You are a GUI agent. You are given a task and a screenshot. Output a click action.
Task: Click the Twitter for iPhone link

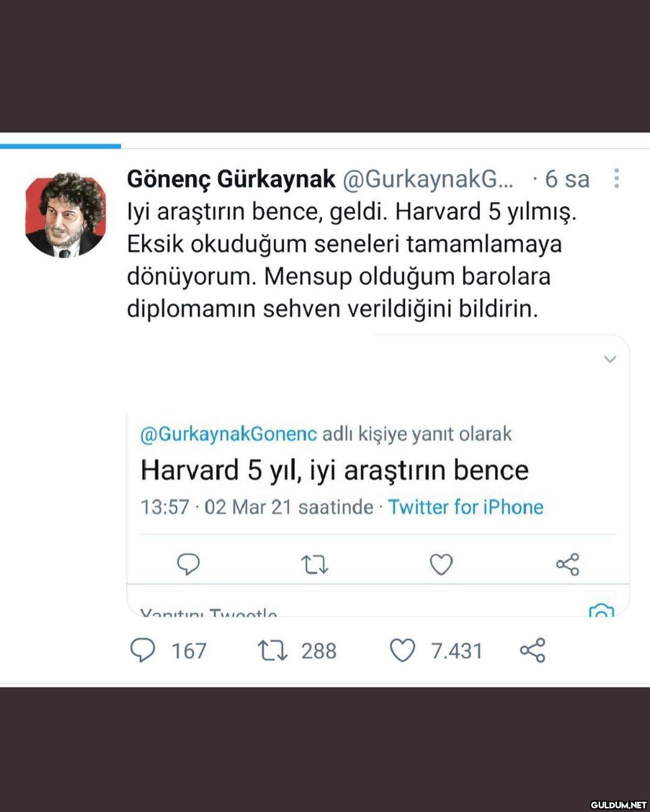pos(465,507)
